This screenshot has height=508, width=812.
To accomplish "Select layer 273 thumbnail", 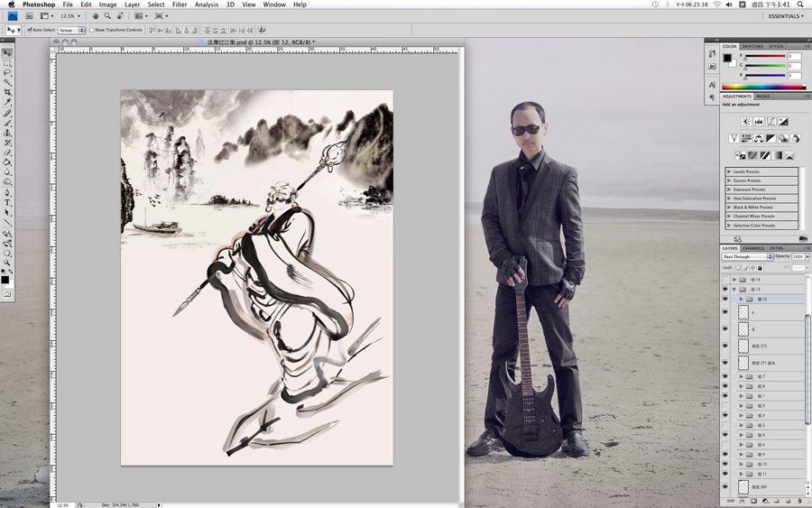I will point(743,346).
